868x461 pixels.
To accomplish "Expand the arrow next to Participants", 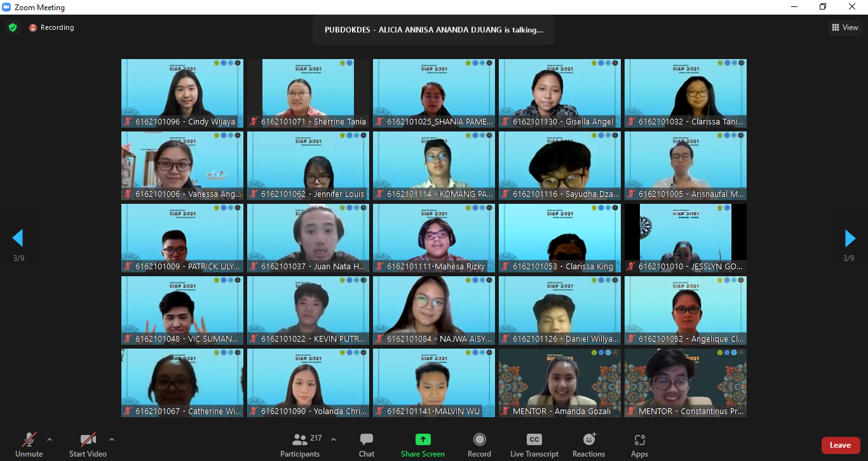I will click(x=334, y=439).
